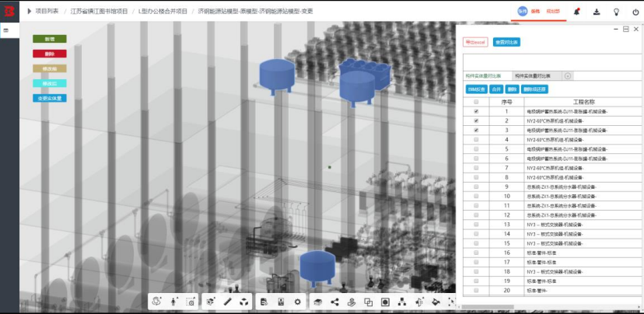The width and height of the screenshot is (644, 314).
Task: Choose the measure ruler tool
Action: point(228,302)
